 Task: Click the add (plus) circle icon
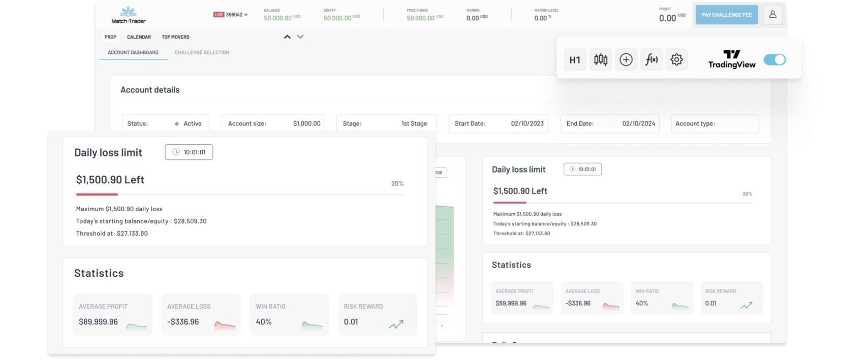click(626, 60)
